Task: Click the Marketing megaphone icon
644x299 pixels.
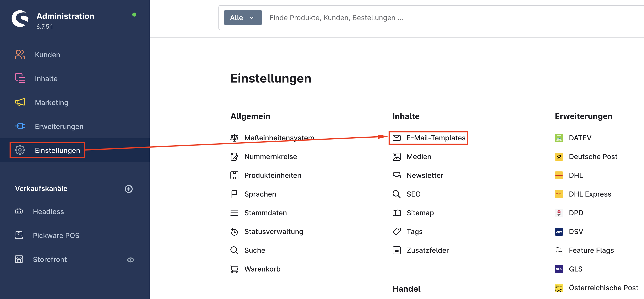Action: (20, 102)
